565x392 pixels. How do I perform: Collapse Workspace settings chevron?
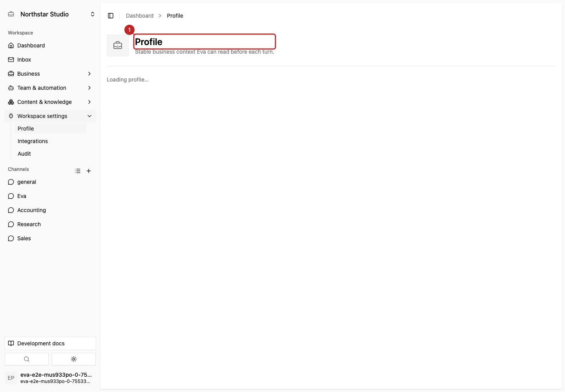click(89, 116)
